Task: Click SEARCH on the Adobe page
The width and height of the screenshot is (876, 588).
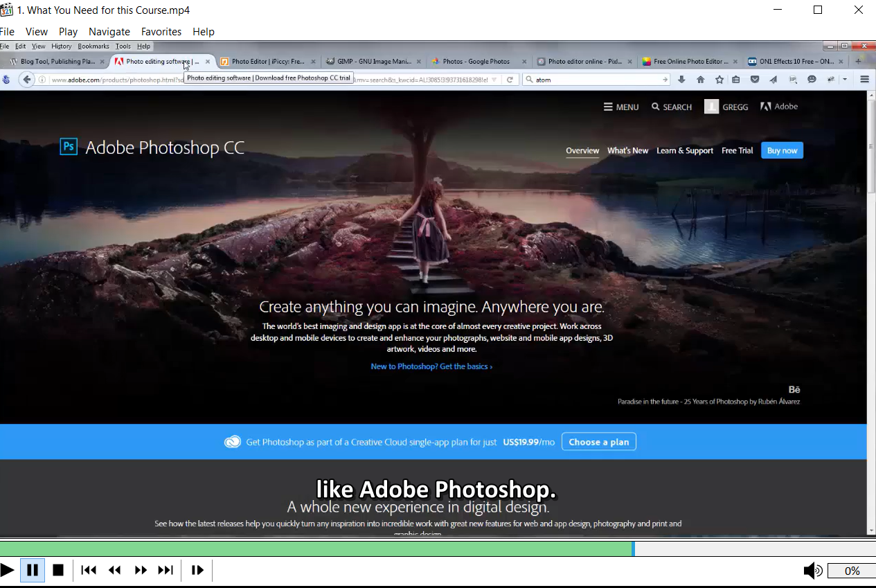Action: click(x=672, y=107)
